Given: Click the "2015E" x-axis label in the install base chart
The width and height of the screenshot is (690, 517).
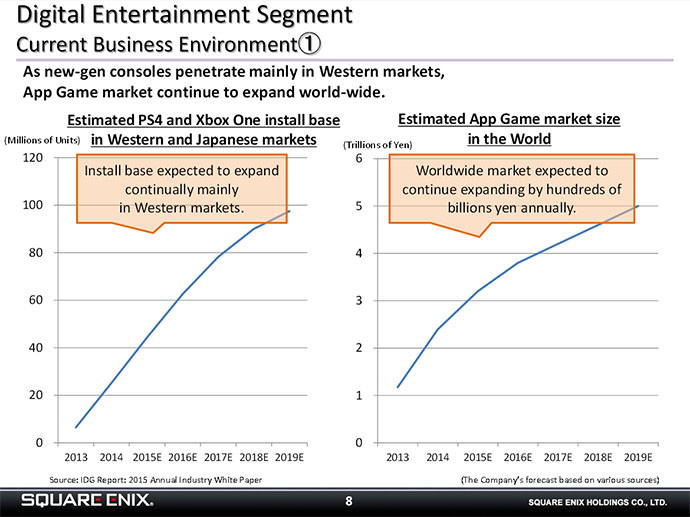Looking at the screenshot, I should [147, 458].
